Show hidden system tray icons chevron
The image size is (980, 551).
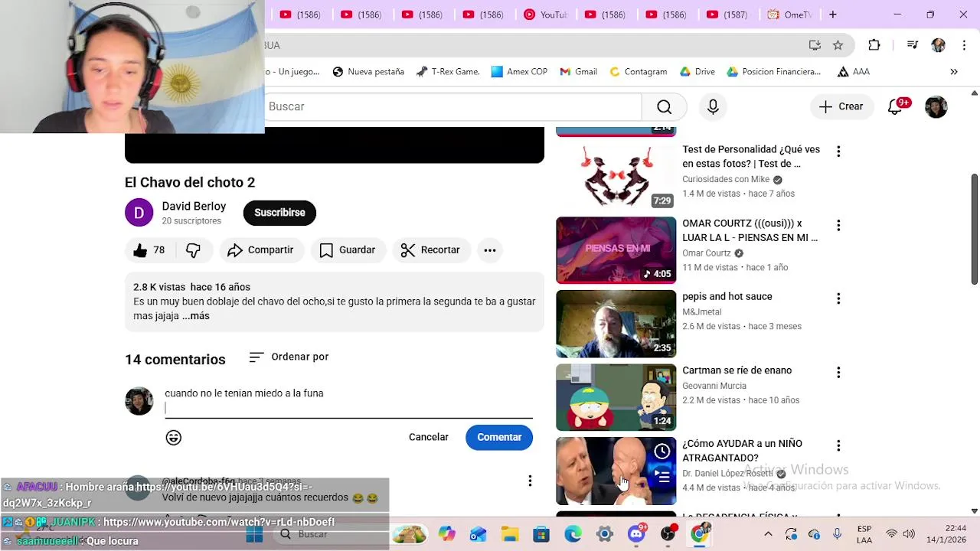click(768, 534)
